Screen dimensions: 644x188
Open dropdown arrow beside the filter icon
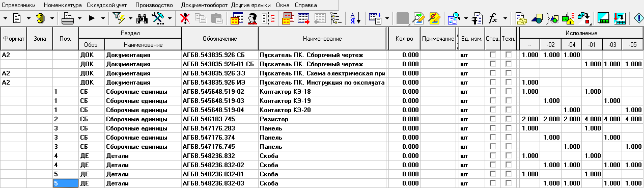[x=130, y=18]
